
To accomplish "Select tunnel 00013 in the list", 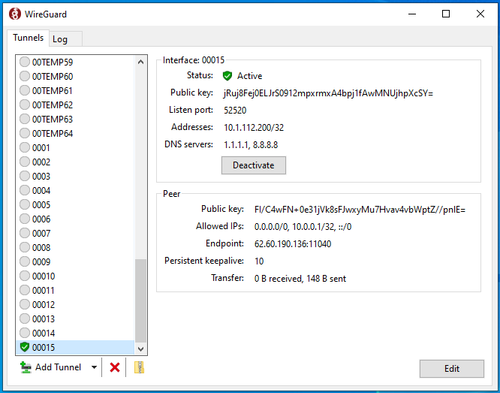I will 75,319.
